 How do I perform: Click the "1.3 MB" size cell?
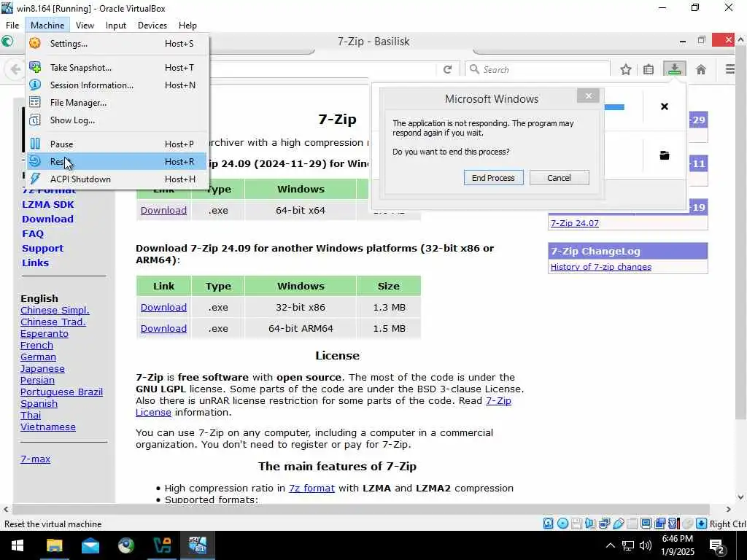point(389,307)
